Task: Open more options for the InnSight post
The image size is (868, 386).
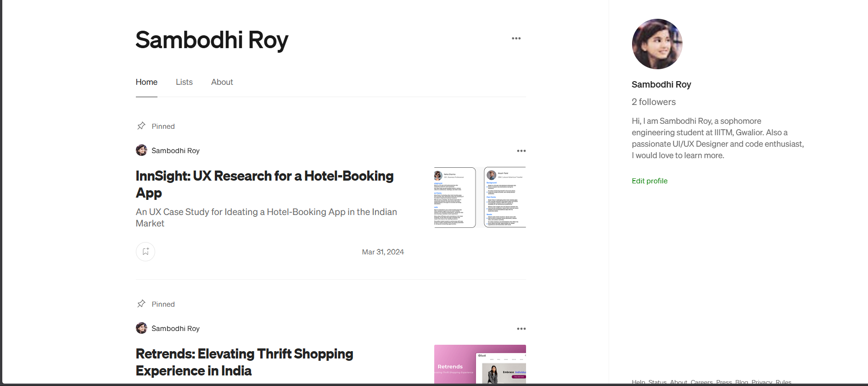Action: tap(521, 151)
